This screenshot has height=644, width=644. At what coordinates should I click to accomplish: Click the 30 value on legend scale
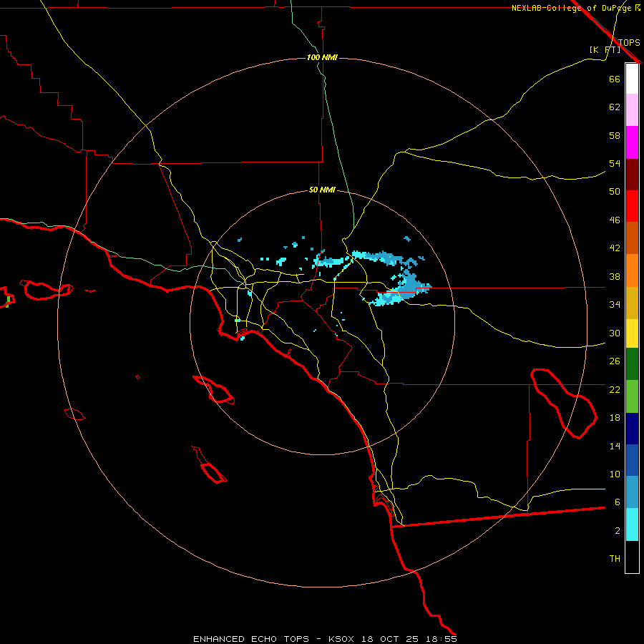615,333
